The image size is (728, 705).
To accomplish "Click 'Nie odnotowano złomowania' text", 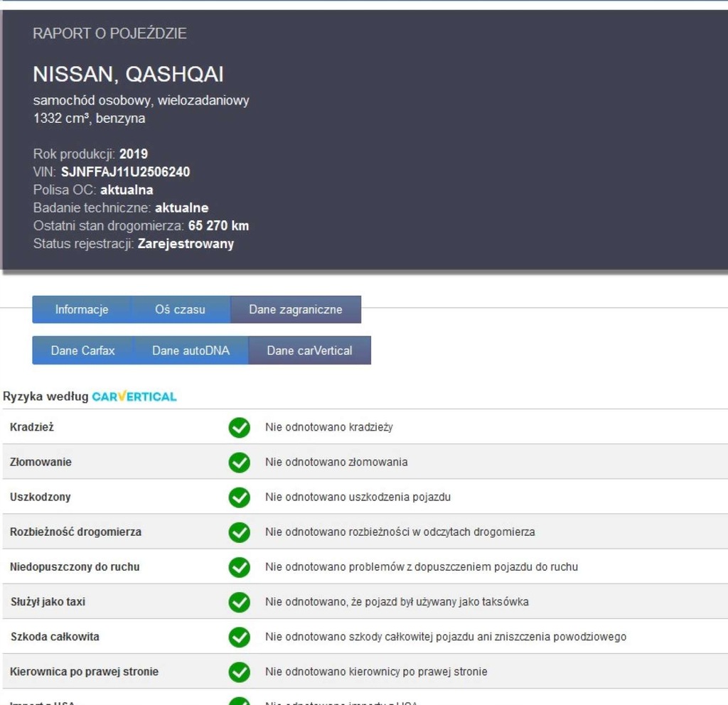I will point(336,462).
